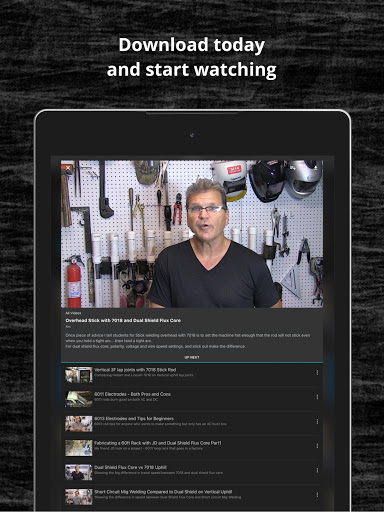Image resolution: width=384 pixels, height=512 pixels.
Task: Play '6011 Electrodes - Both Pros and Cons'
Action: click(x=132, y=394)
